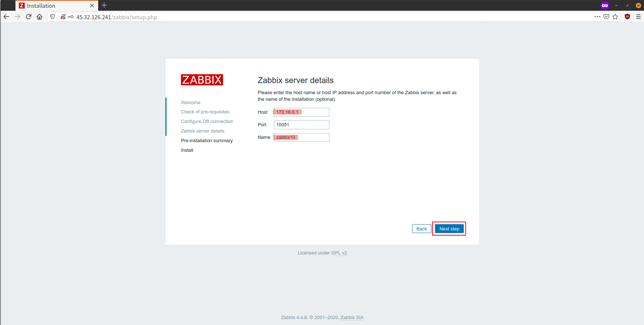Image resolution: width=644 pixels, height=325 pixels.
Task: Close the Installation tab
Action: pyautogui.click(x=92, y=6)
